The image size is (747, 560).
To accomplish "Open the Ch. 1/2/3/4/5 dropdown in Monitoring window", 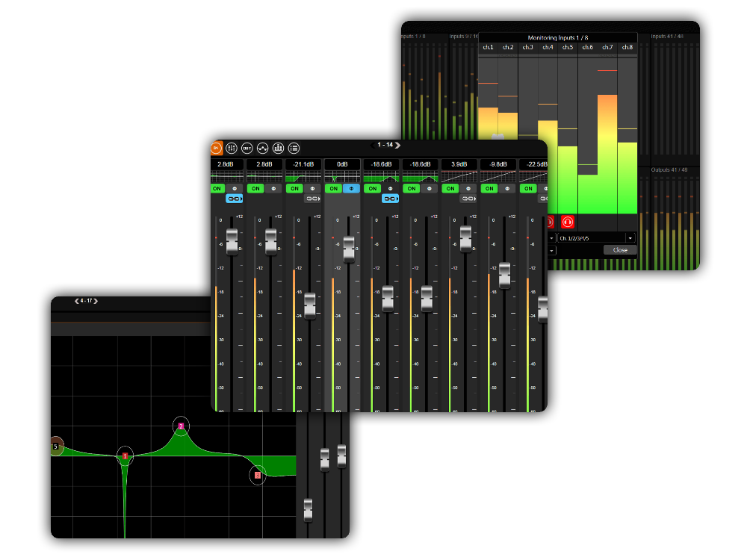I will (x=596, y=238).
